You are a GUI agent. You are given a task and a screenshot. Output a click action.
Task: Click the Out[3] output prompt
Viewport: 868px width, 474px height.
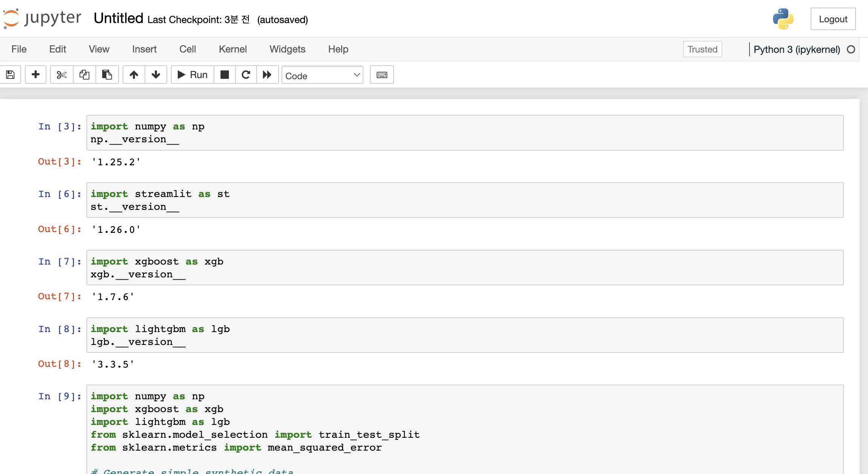point(60,162)
